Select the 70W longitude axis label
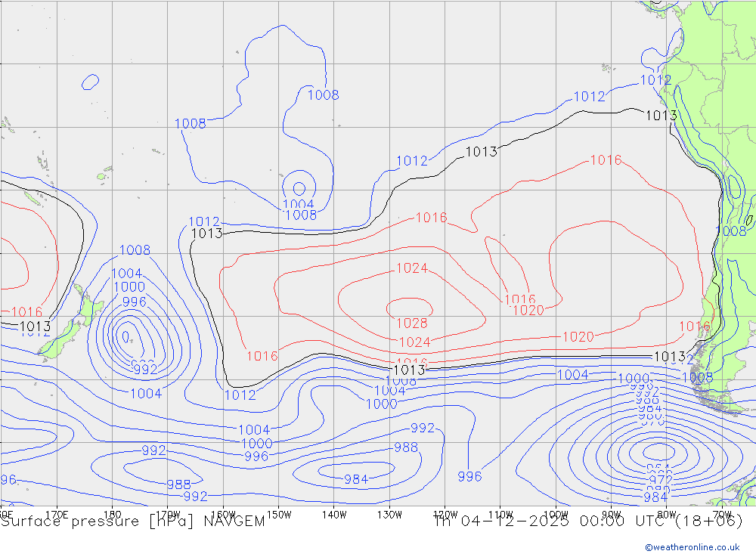756x554 pixels. pos(722,515)
